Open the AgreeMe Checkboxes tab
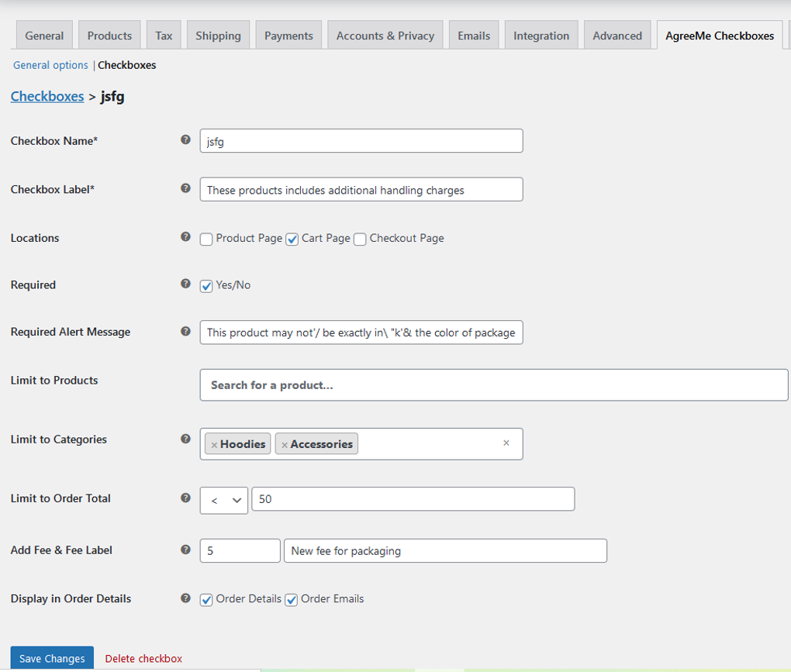The height and width of the screenshot is (672, 791). tap(718, 35)
